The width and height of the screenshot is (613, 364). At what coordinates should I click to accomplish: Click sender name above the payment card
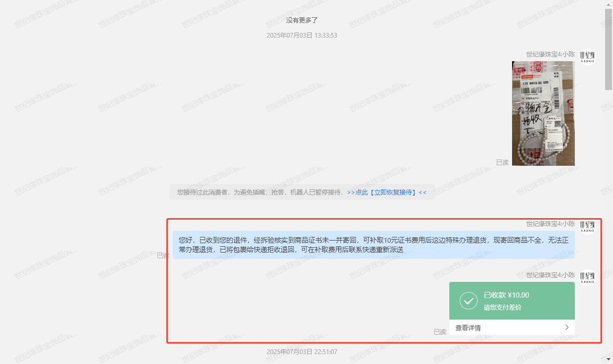(550, 275)
